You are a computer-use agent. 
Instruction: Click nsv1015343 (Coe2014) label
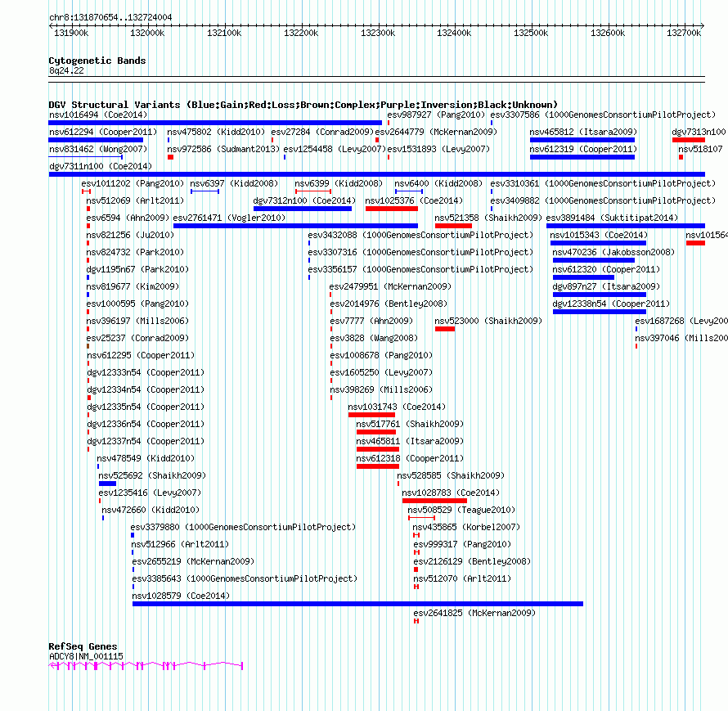pyautogui.click(x=599, y=235)
